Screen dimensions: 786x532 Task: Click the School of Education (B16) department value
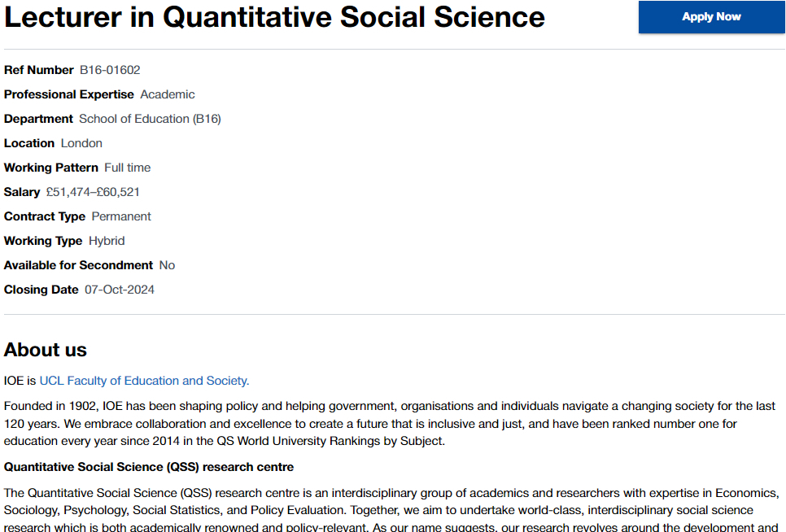coord(150,119)
